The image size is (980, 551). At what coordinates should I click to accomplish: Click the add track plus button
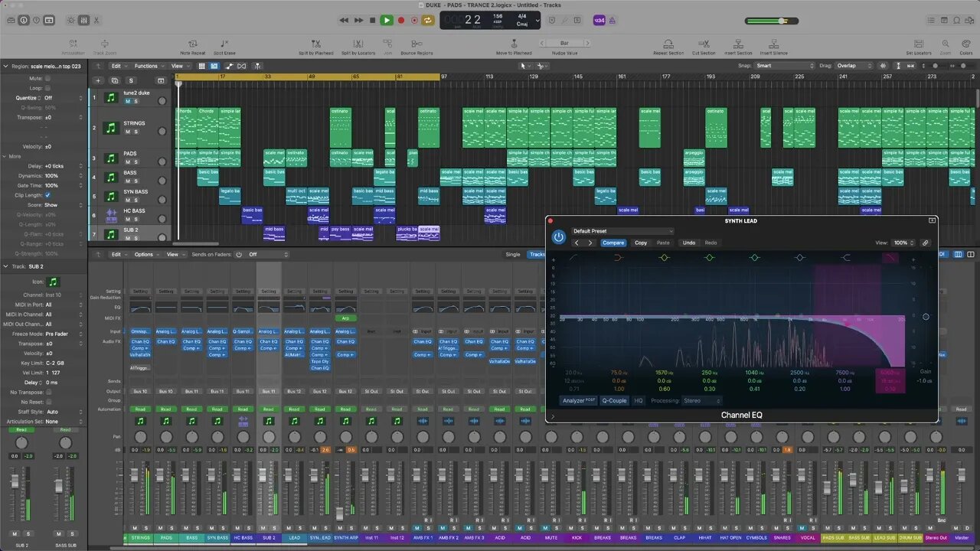click(x=97, y=80)
